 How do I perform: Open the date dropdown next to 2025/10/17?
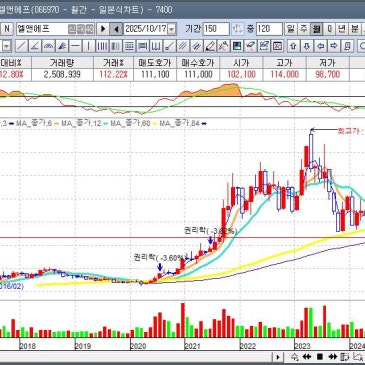(171, 29)
